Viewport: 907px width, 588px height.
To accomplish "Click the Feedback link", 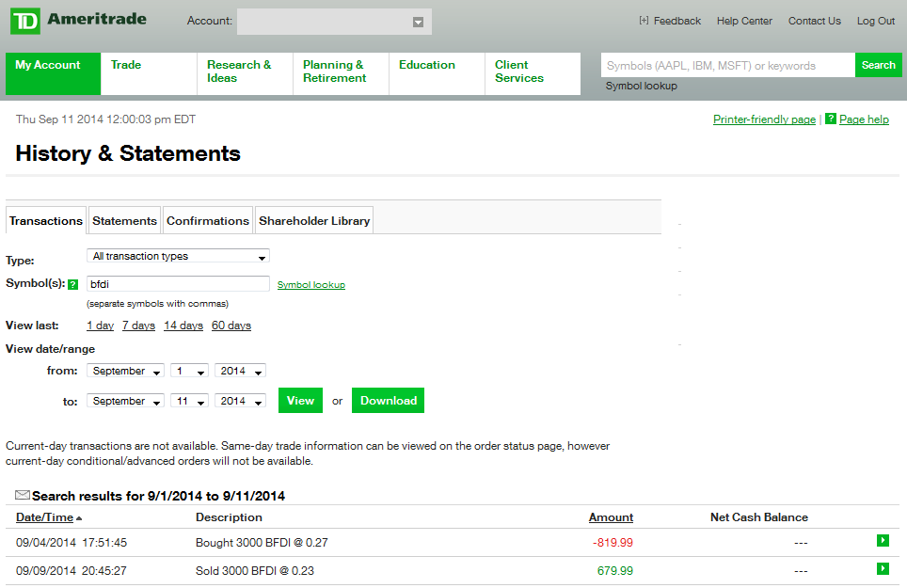I will [676, 21].
